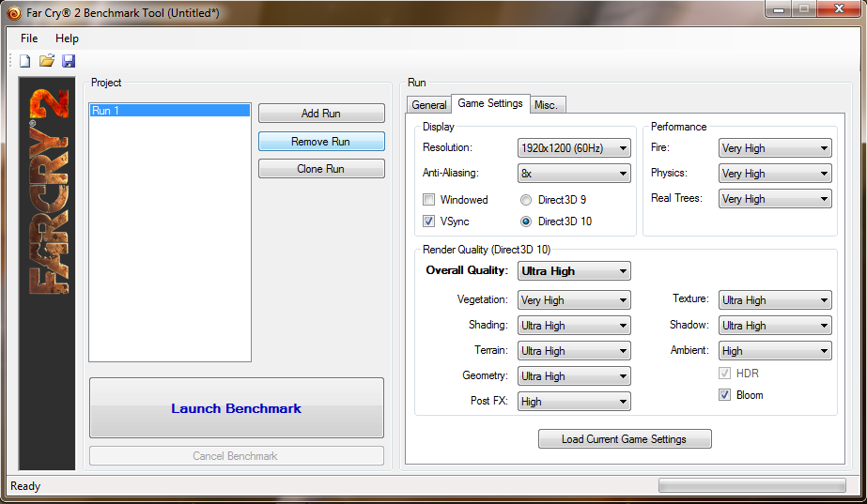Open the Anti-Aliasing dropdown
This screenshot has width=867, height=504.
(x=574, y=174)
